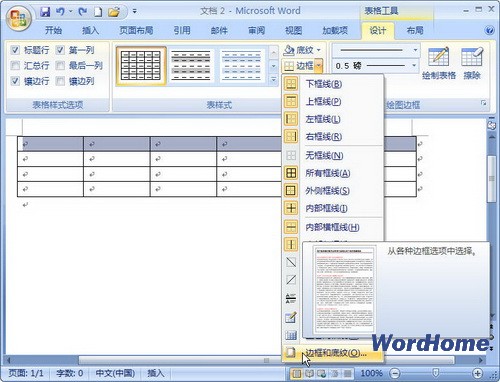This screenshot has width=500, height=382.
Task: Expand the table styles gallery arrow
Action: pyautogui.click(x=273, y=80)
